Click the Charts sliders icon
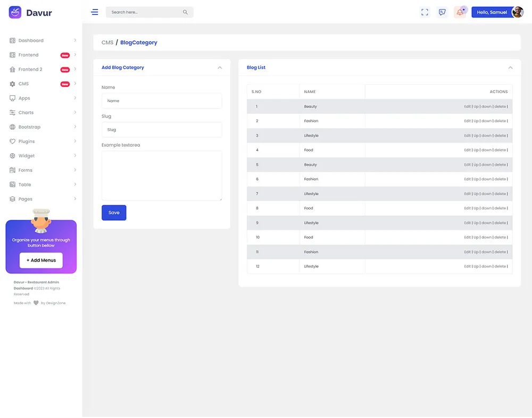This screenshot has height=418, width=532. tap(13, 113)
